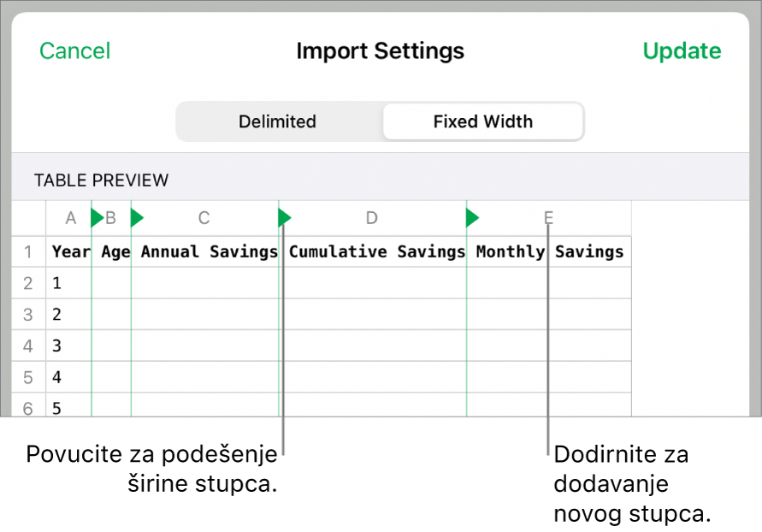
Task: Click row number 3 header
Action: (28, 315)
